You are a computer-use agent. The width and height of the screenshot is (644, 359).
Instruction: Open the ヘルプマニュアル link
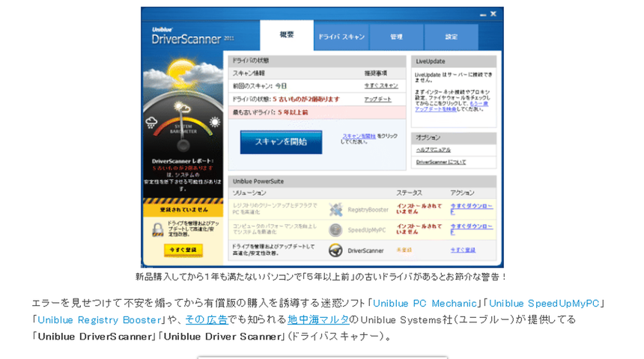pos(434,150)
